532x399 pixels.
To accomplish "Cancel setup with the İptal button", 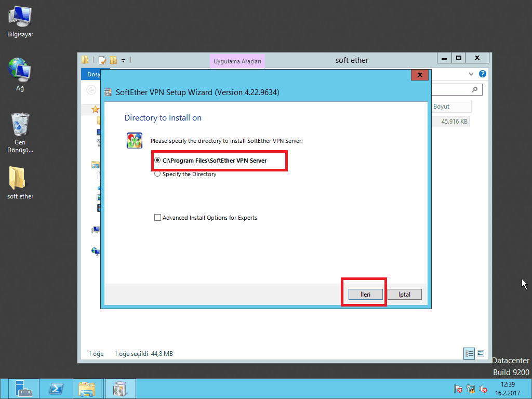I will (404, 294).
